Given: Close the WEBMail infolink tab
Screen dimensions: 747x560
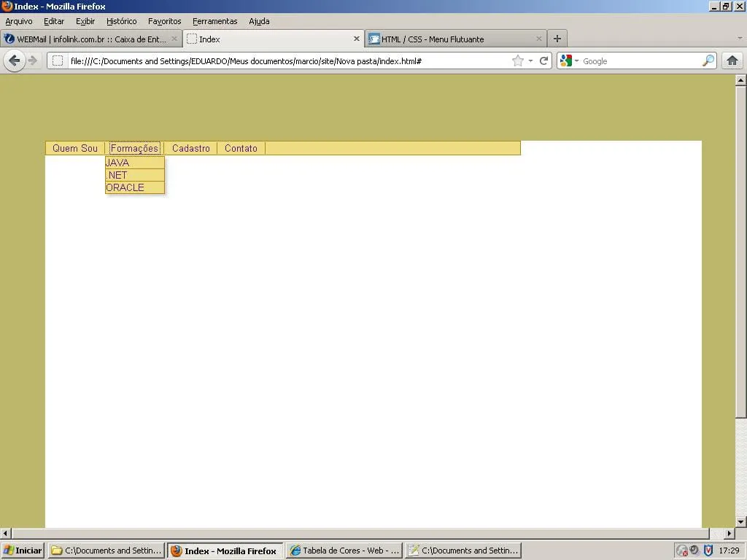Looking at the screenshot, I should pos(174,39).
